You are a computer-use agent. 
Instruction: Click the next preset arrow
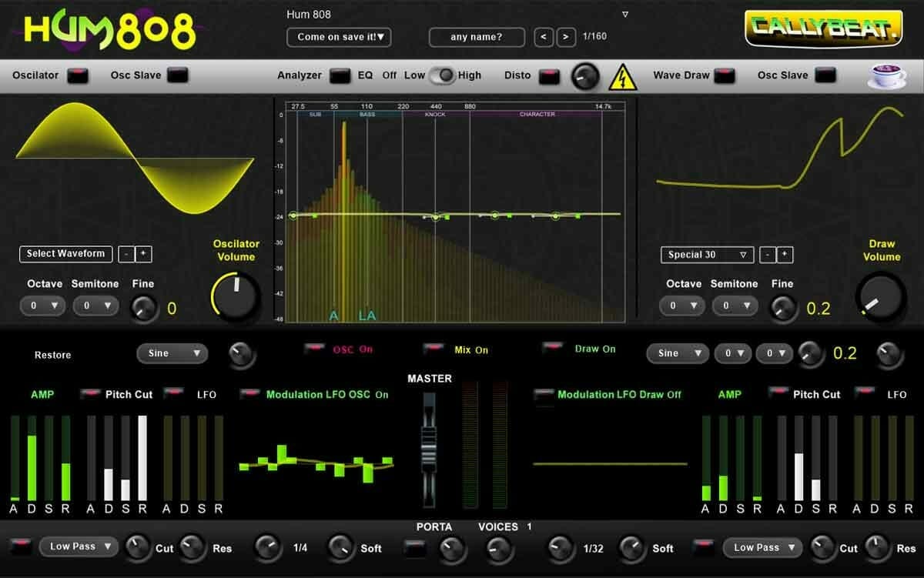(567, 36)
